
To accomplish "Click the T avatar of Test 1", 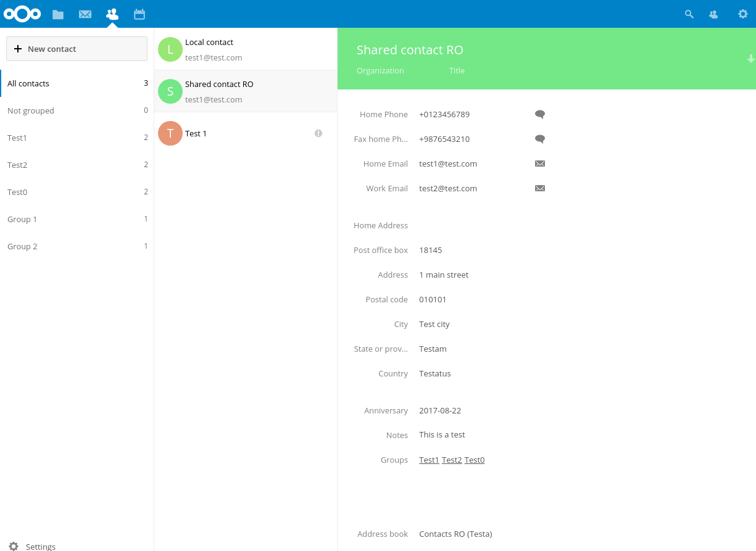I will coord(170,133).
